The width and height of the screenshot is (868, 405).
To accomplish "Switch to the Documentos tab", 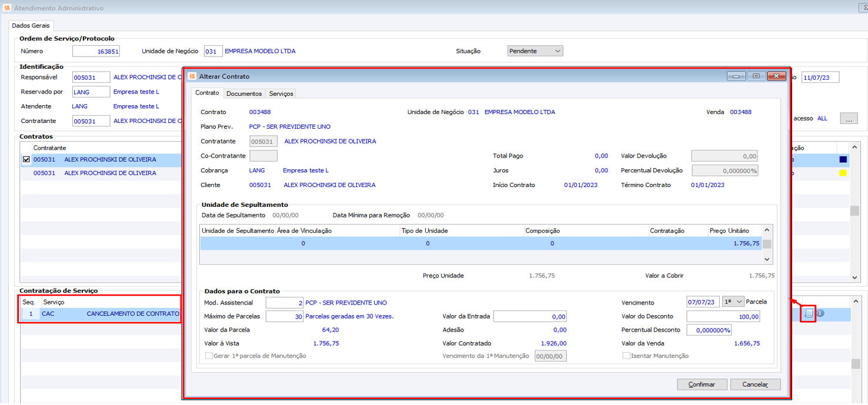I will pyautogui.click(x=243, y=93).
